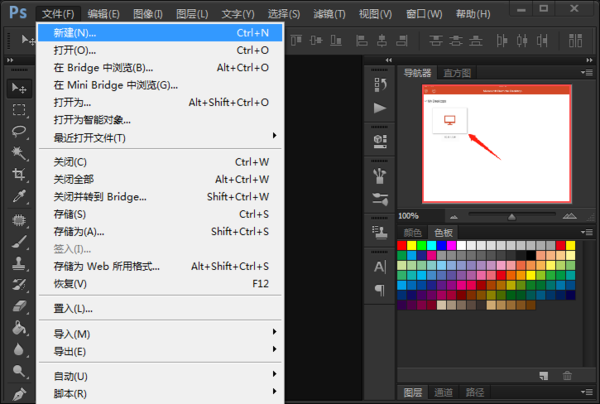Open the Actions panel play icon
Image resolution: width=600 pixels, height=404 pixels.
tap(380, 108)
